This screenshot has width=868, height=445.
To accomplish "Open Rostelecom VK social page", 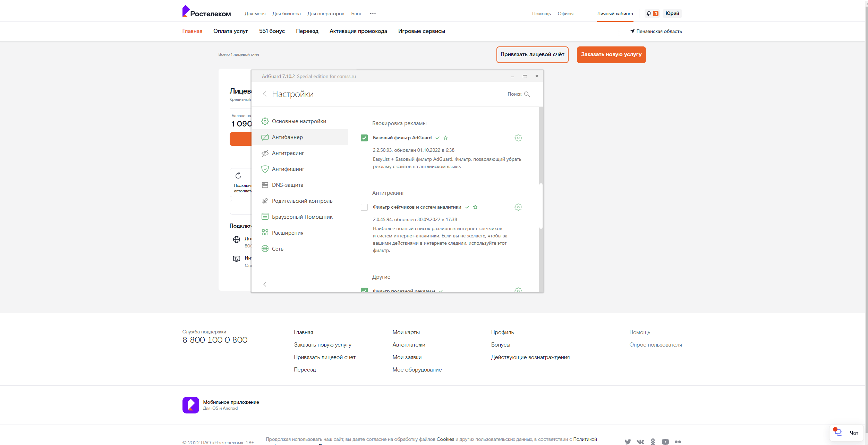I will click(x=640, y=442).
